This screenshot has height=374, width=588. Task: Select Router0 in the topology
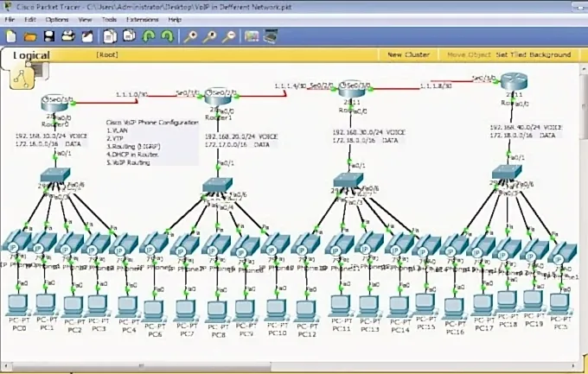pos(54,104)
